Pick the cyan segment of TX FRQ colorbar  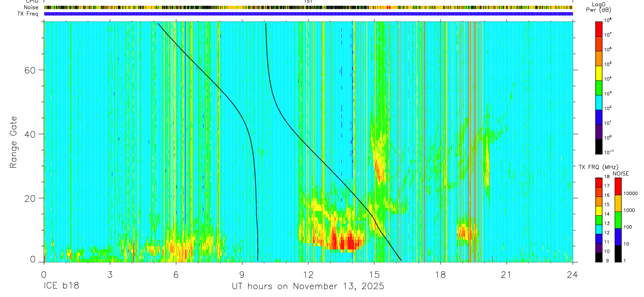point(599,229)
